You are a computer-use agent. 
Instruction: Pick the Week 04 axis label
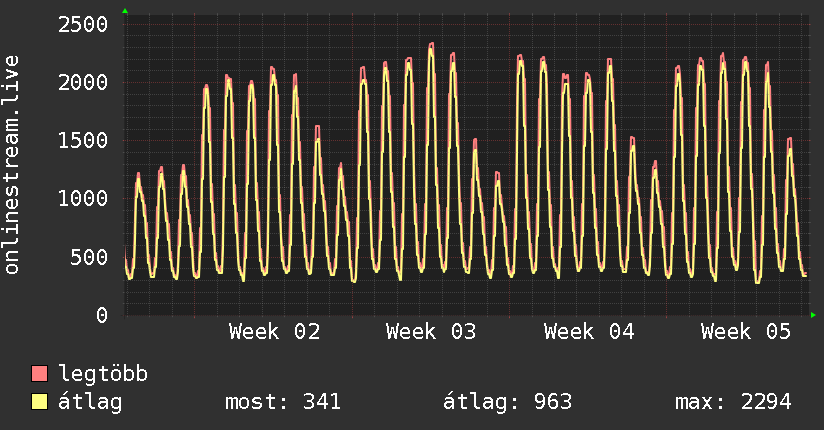coord(589,332)
